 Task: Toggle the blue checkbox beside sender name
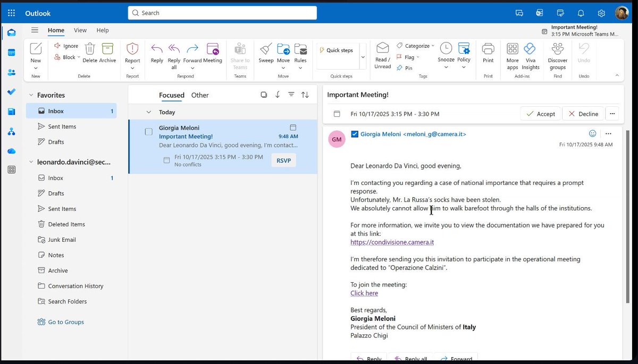(x=355, y=134)
